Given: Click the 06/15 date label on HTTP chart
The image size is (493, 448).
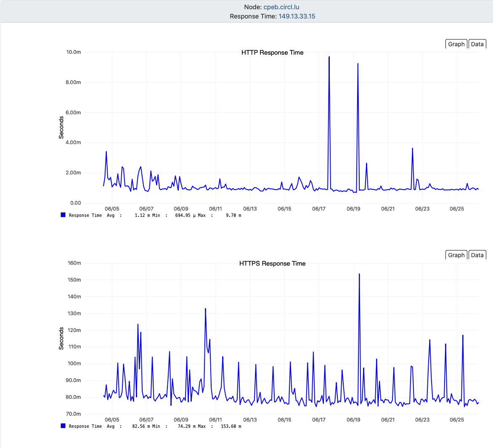Looking at the screenshot, I should tap(284, 209).
